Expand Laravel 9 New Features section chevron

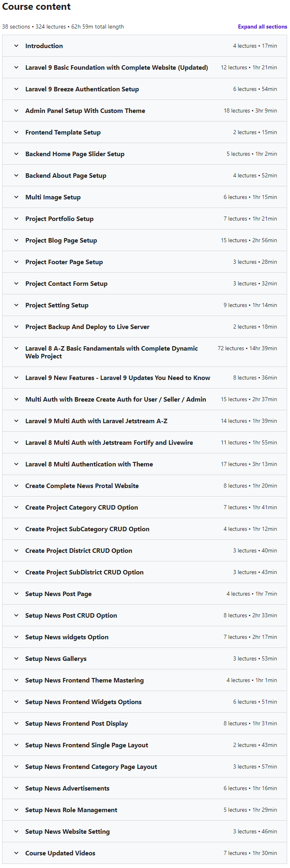[16, 378]
